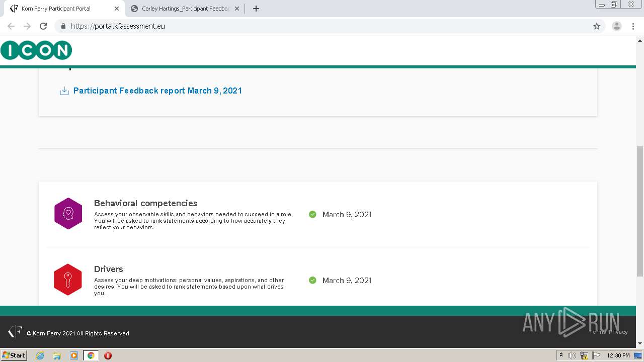644x362 pixels.
Task: Click the Behavioral competencies March 9, 2021 date
Action: 347,215
